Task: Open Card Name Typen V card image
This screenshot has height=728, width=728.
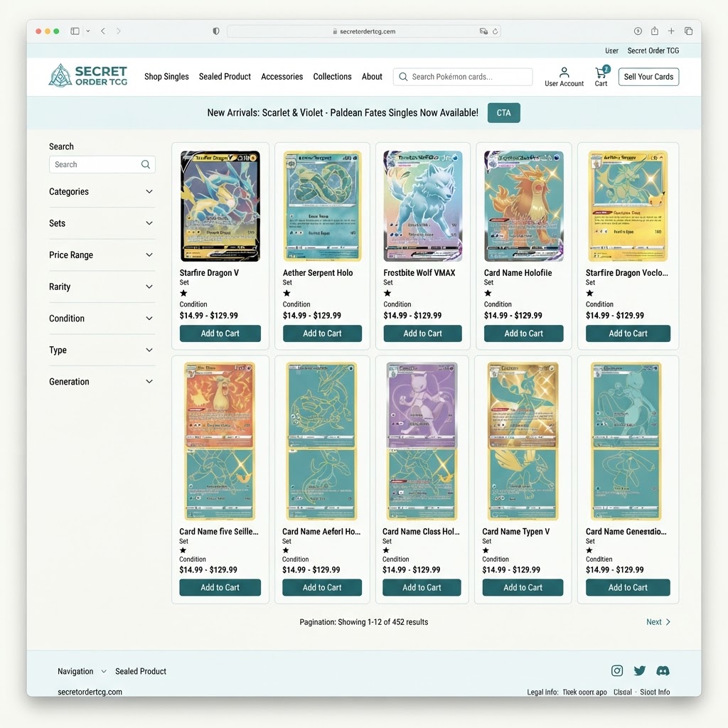Action: click(523, 441)
